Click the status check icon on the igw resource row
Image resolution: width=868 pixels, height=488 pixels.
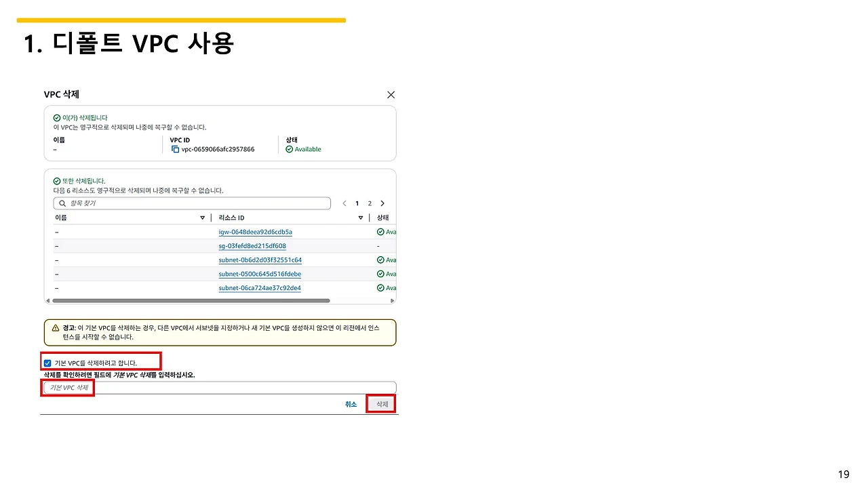(379, 232)
